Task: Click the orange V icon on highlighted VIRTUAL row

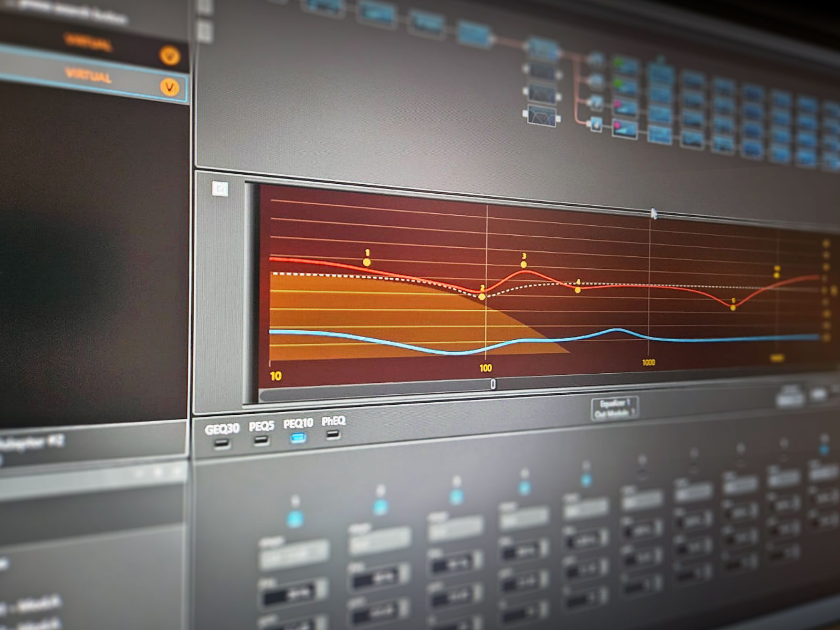Action: tap(170, 86)
